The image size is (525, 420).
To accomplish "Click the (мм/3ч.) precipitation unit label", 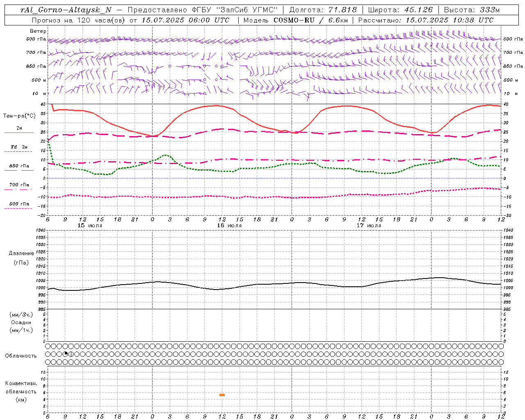I will tap(21, 315).
